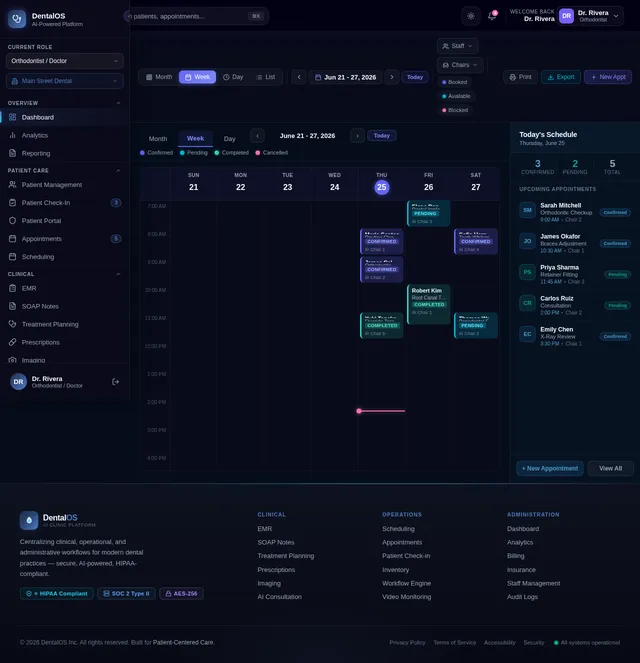The height and width of the screenshot is (663, 640).
Task: Toggle the Blocked legend filter
Action: 455,110
